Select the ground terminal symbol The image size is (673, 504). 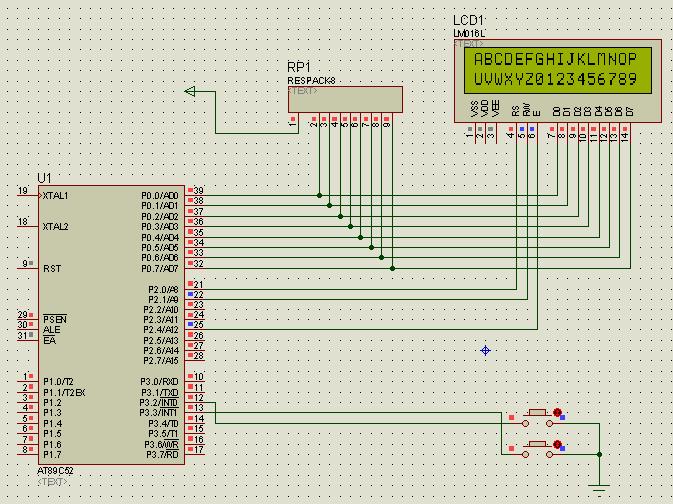pyautogui.click(x=599, y=487)
